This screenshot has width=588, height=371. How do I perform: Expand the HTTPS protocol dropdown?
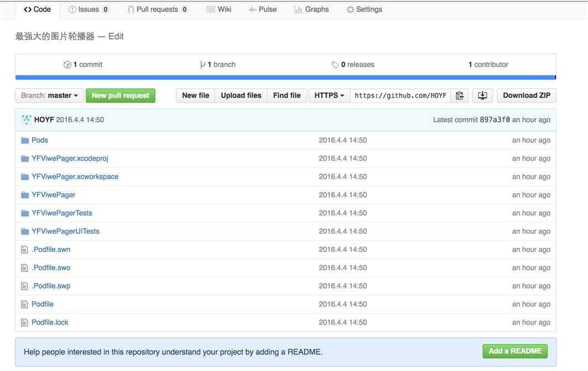[x=329, y=96]
